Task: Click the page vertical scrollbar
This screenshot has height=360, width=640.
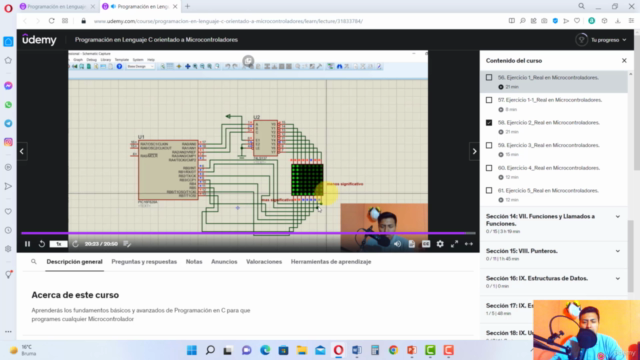Action: coord(637,102)
